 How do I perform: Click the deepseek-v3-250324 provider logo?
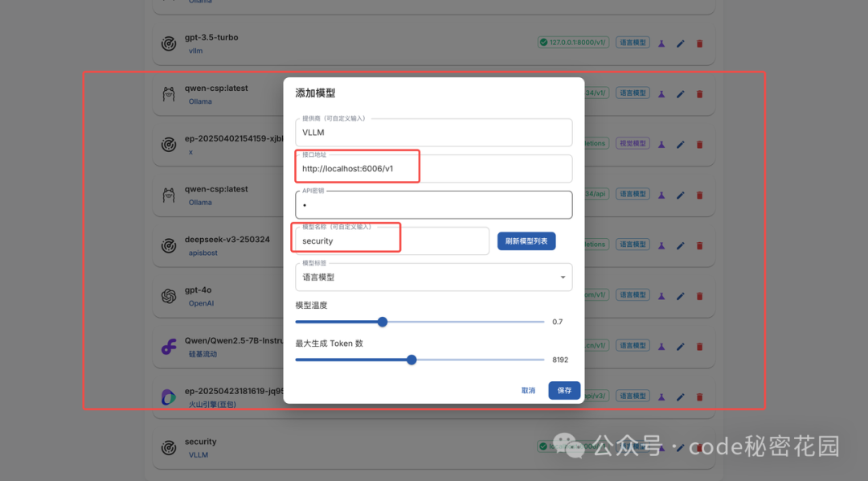pyautogui.click(x=169, y=245)
